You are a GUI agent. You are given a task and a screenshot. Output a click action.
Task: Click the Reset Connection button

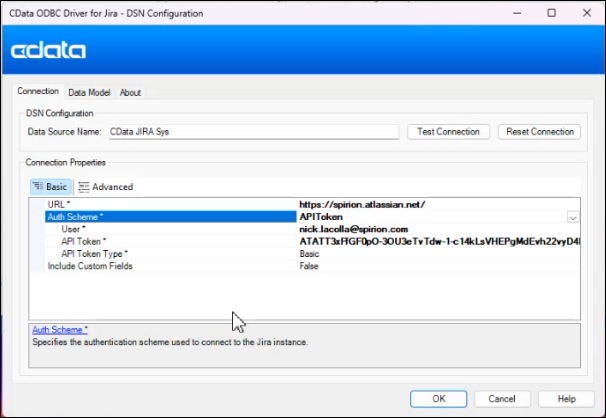pyautogui.click(x=540, y=132)
